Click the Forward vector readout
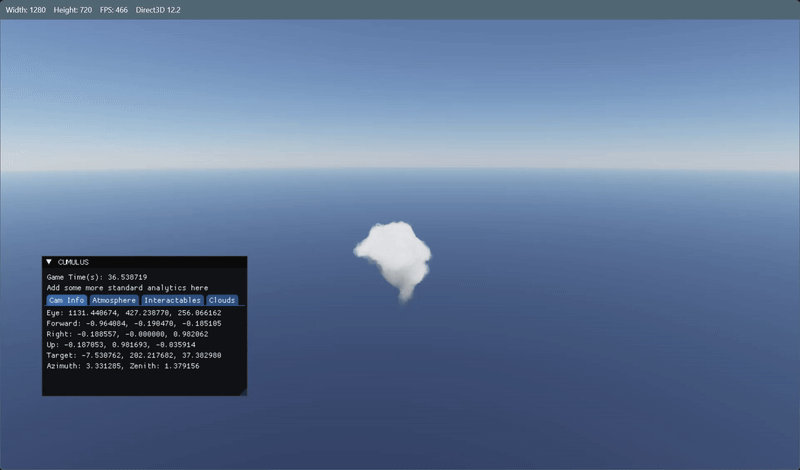 click(x=134, y=324)
